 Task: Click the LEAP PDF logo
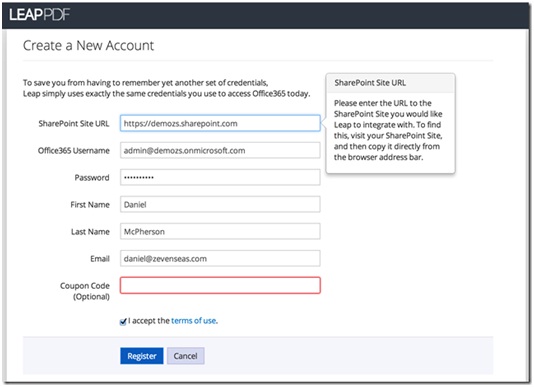(x=39, y=15)
